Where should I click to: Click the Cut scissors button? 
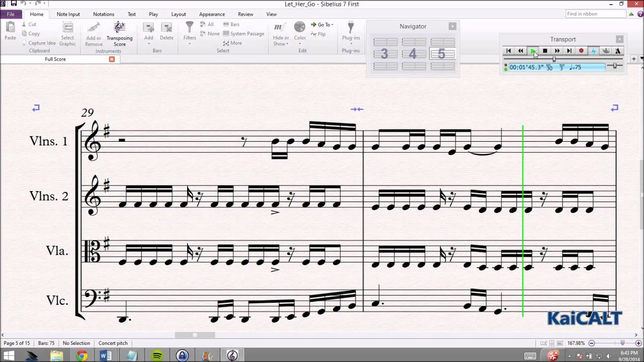coord(29,24)
